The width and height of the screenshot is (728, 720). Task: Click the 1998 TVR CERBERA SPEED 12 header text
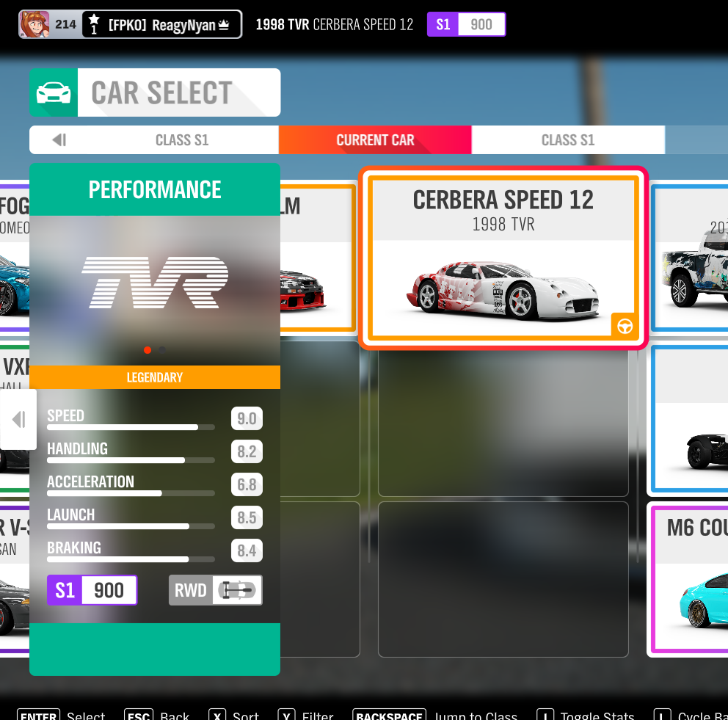pyautogui.click(x=335, y=25)
